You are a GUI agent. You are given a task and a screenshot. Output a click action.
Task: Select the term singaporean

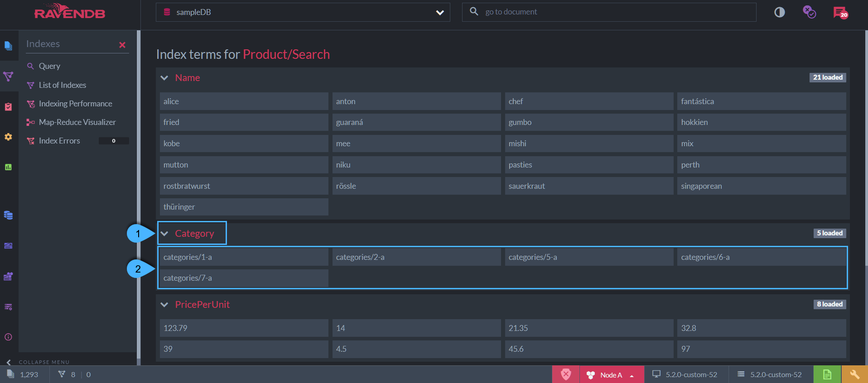(x=762, y=186)
